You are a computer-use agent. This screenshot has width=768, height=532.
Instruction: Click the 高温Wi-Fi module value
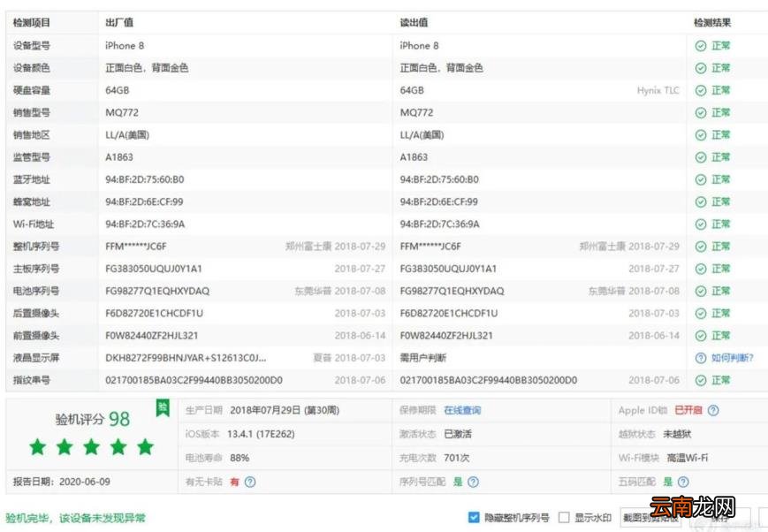coord(688,458)
